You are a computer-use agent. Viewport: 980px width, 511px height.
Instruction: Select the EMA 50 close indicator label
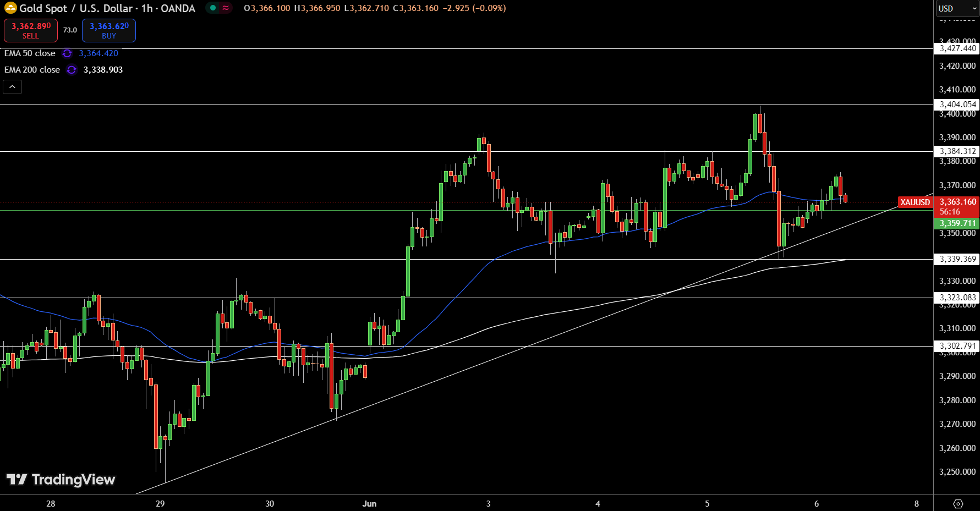(30, 53)
